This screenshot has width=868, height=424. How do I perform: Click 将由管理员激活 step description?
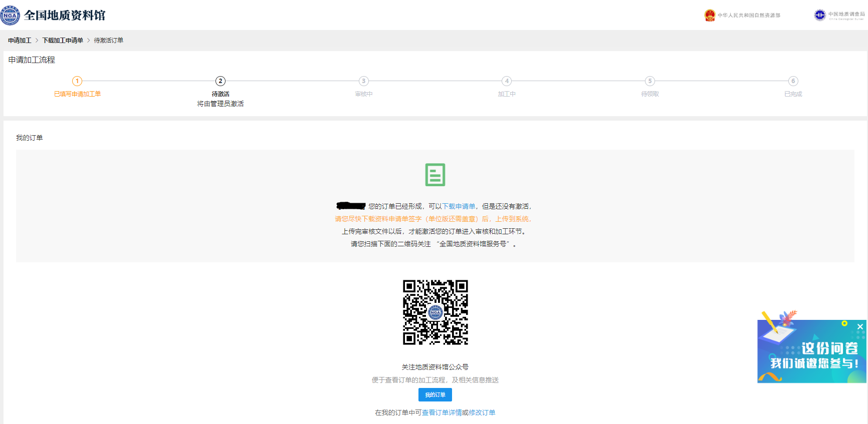(221, 104)
